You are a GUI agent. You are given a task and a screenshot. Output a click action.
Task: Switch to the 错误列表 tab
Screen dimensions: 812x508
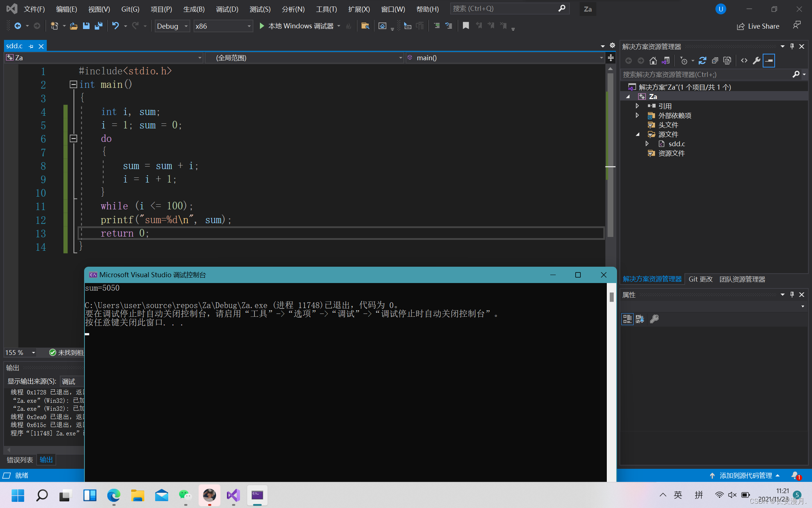[x=20, y=460]
